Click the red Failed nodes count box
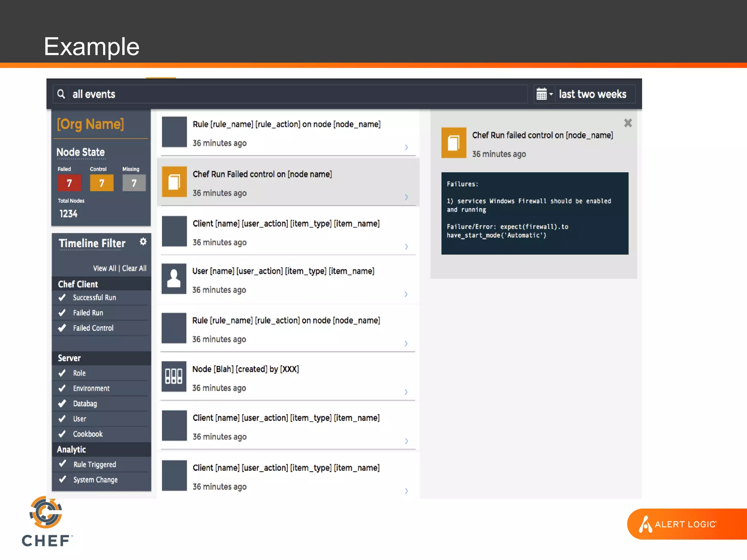747x560 pixels. click(69, 183)
